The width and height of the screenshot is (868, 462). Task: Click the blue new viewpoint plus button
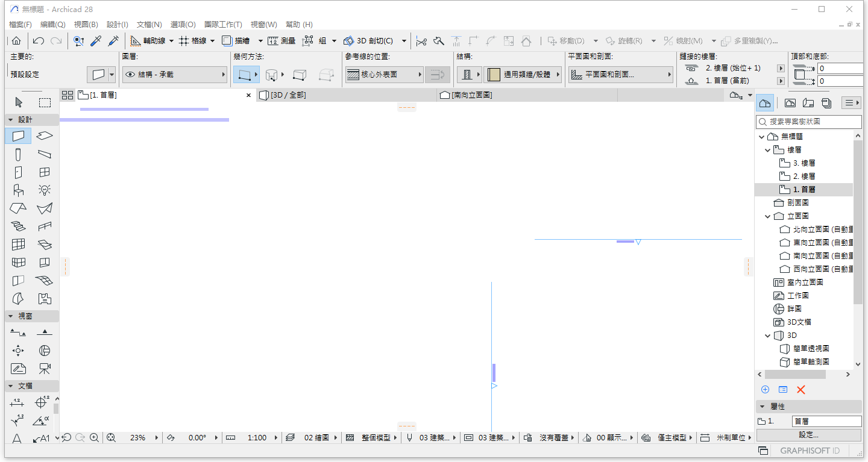tap(766, 390)
